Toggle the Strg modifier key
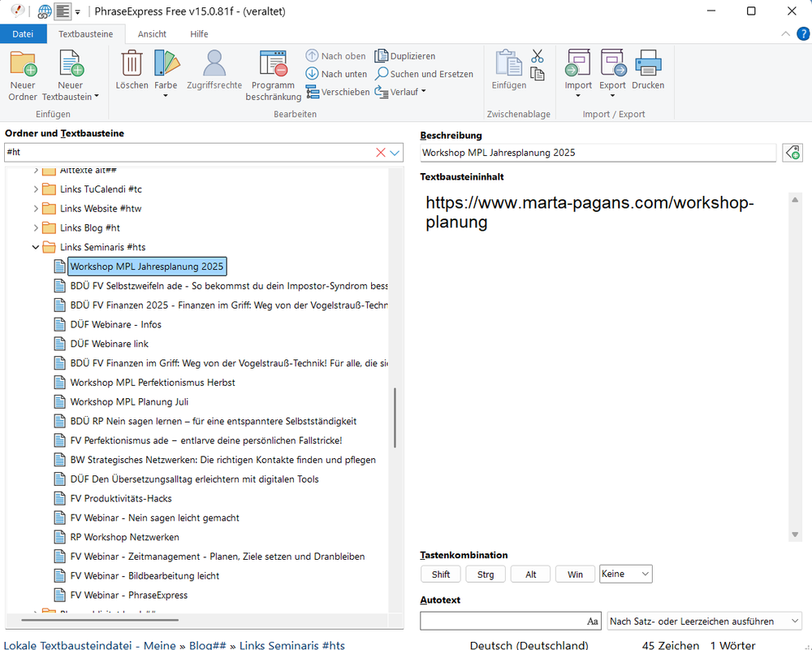This screenshot has width=812, height=650. (x=486, y=574)
